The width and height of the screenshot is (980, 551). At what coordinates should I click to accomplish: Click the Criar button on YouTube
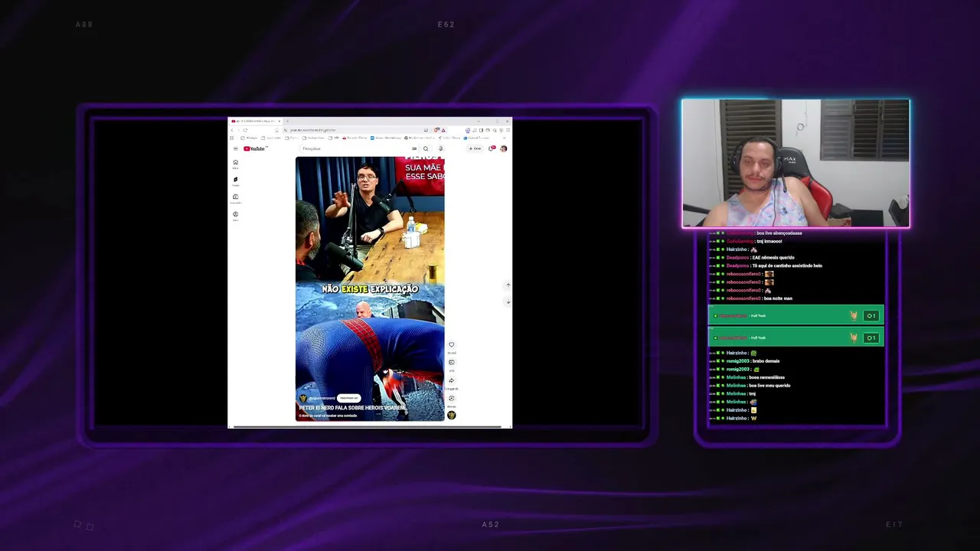pyautogui.click(x=475, y=148)
